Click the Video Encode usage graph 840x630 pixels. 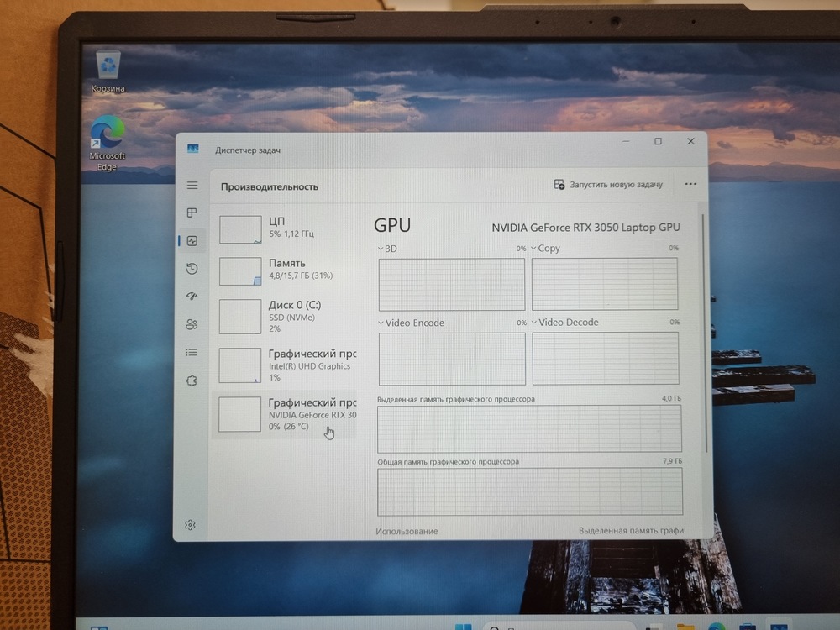[x=452, y=359]
